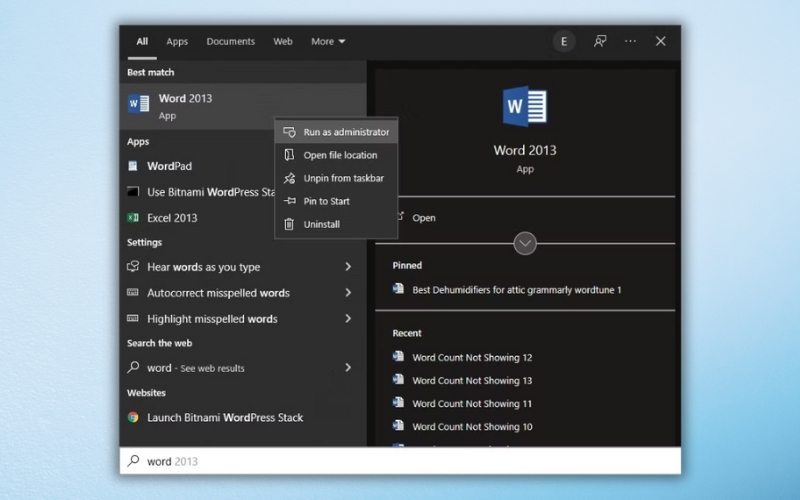
Task: Click Open in the preview pane
Action: tap(423, 218)
